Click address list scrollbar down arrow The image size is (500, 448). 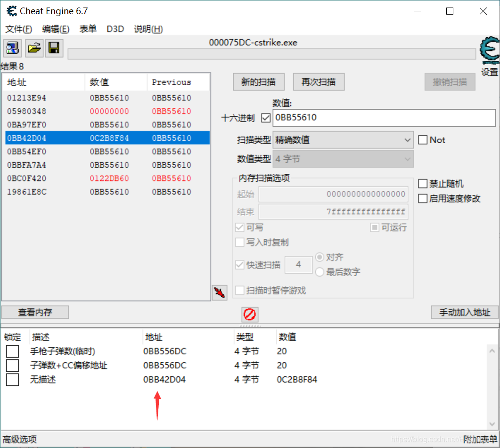coord(492,424)
